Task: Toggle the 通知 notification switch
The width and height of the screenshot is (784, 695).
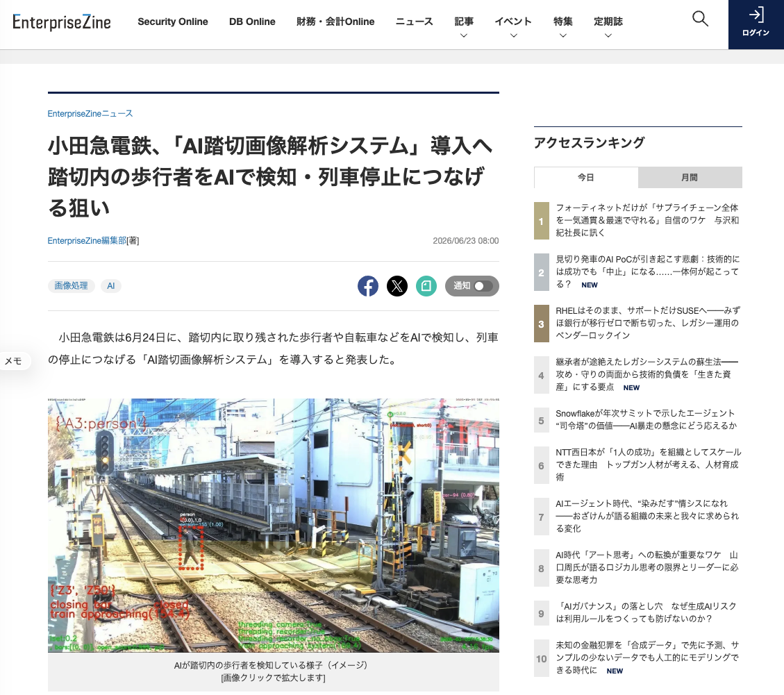Action: [x=472, y=286]
